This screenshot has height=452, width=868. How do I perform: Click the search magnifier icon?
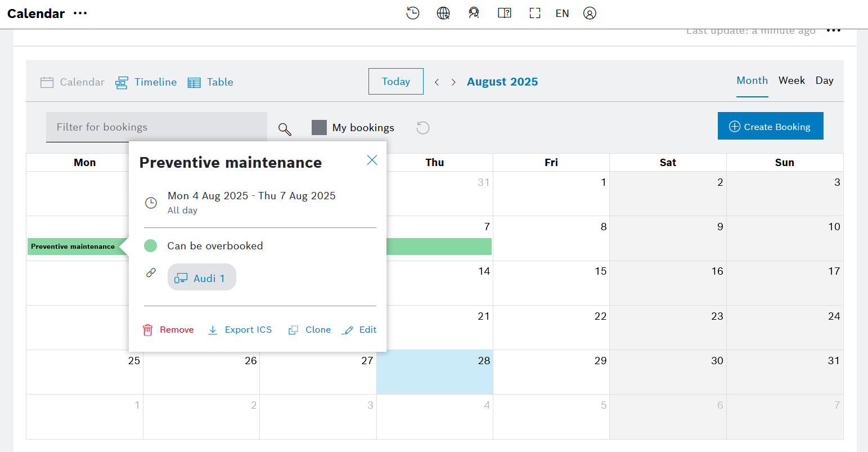(x=285, y=129)
